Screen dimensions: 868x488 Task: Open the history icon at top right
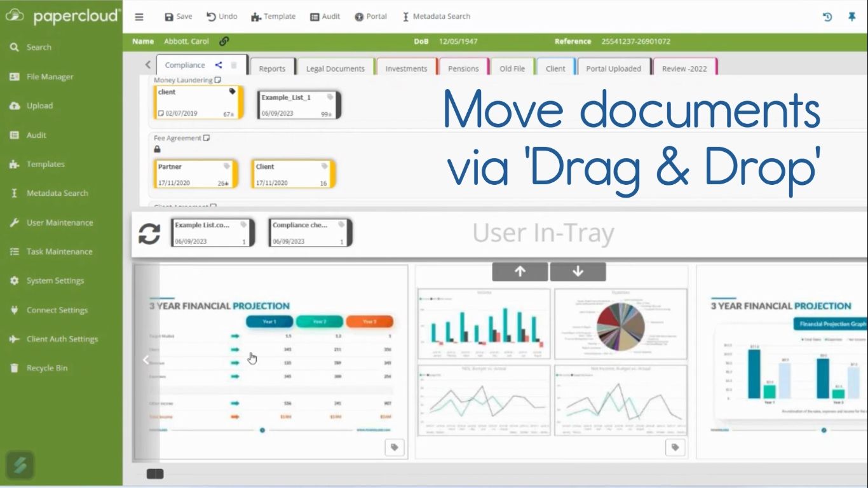point(827,17)
